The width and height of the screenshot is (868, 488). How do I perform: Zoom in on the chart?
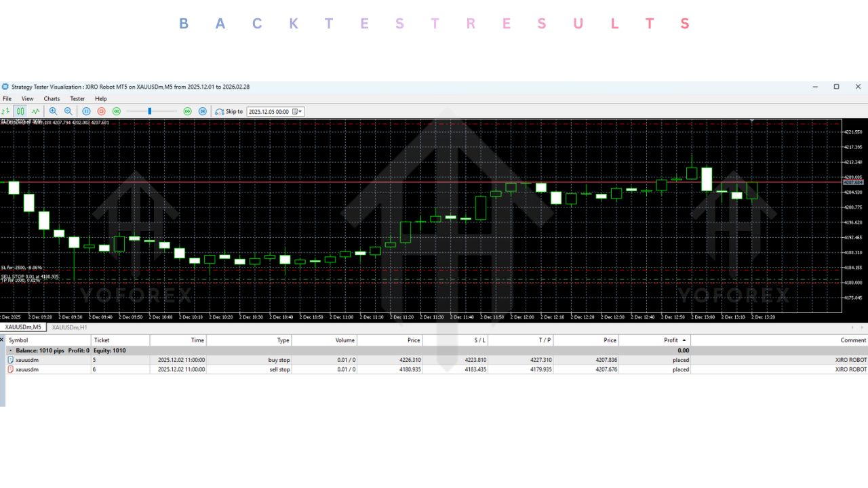[54, 111]
